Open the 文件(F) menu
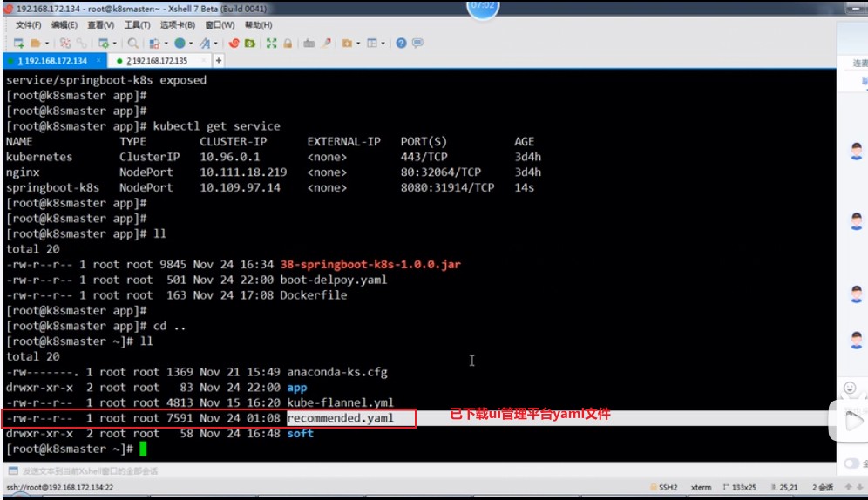This screenshot has height=500, width=868. (x=28, y=25)
